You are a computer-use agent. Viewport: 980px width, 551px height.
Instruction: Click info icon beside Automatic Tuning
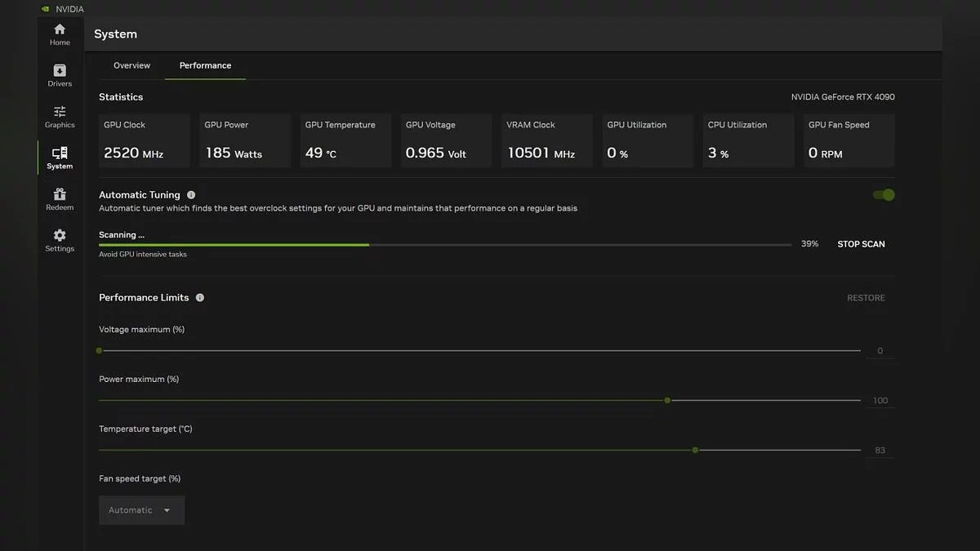[x=191, y=195]
